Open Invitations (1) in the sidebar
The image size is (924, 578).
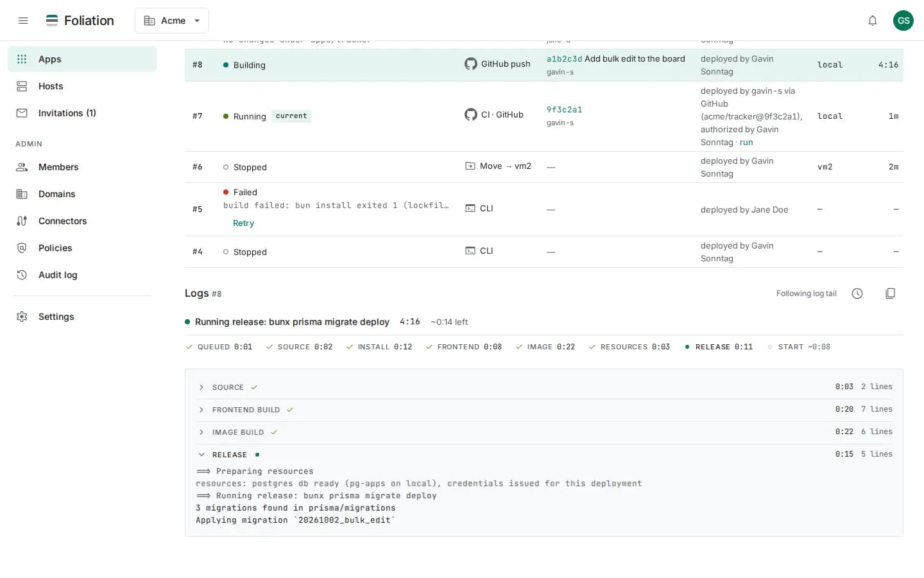tap(82, 113)
